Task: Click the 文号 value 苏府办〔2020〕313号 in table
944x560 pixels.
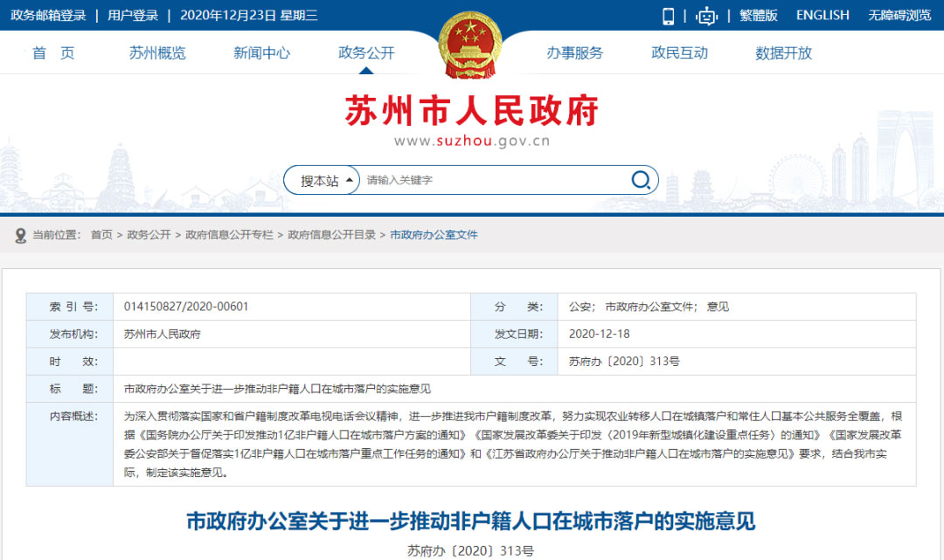Action: point(624,362)
